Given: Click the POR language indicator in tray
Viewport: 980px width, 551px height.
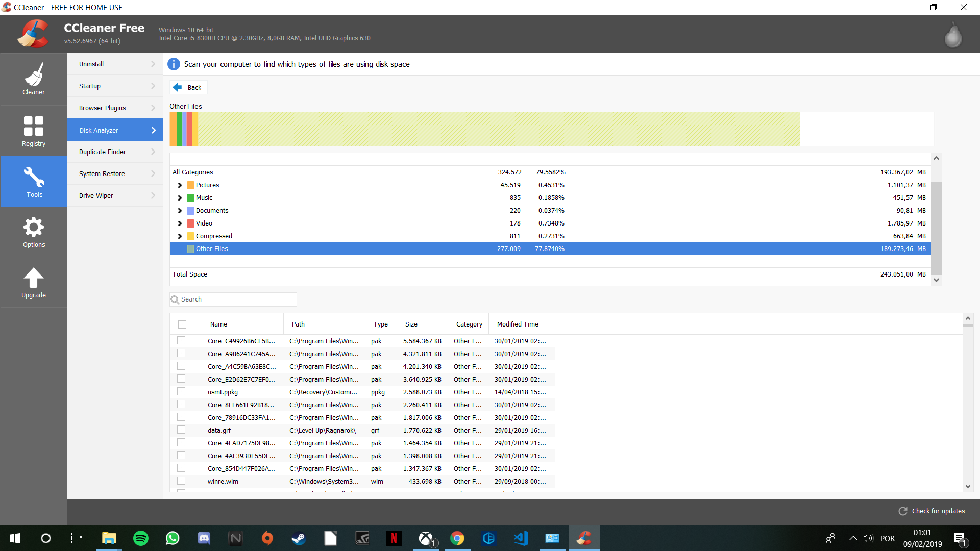Looking at the screenshot, I should tap(888, 538).
